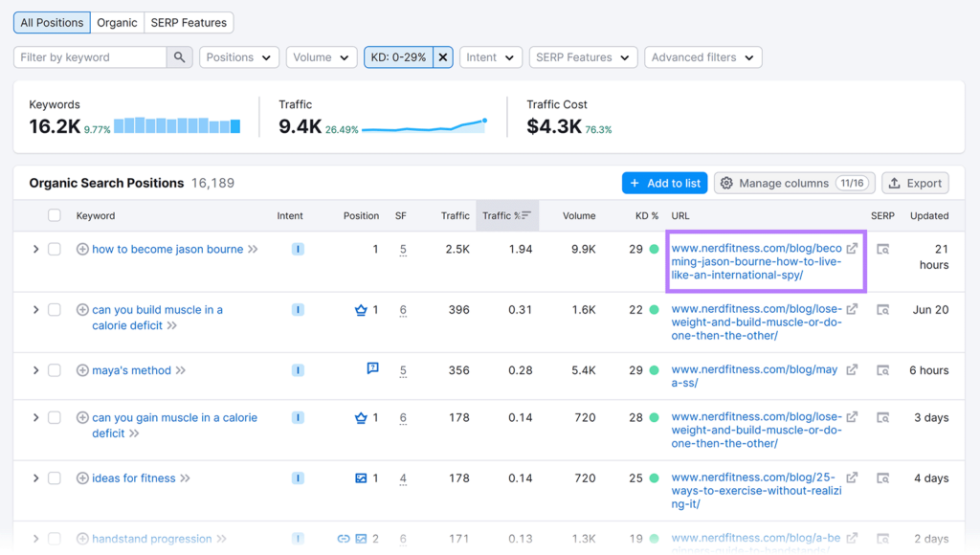
Task: Switch to the All Positions tab
Action: pyautogui.click(x=52, y=23)
